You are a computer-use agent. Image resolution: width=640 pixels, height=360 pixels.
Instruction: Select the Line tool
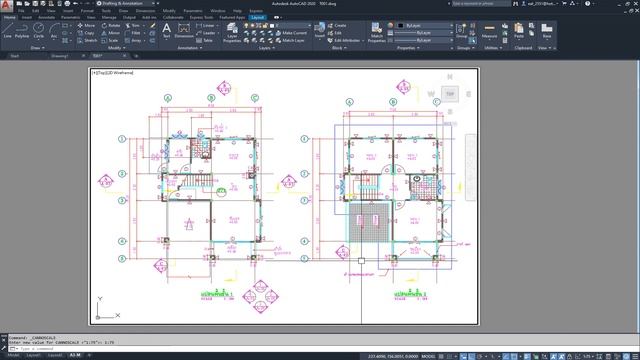[x=7, y=31]
